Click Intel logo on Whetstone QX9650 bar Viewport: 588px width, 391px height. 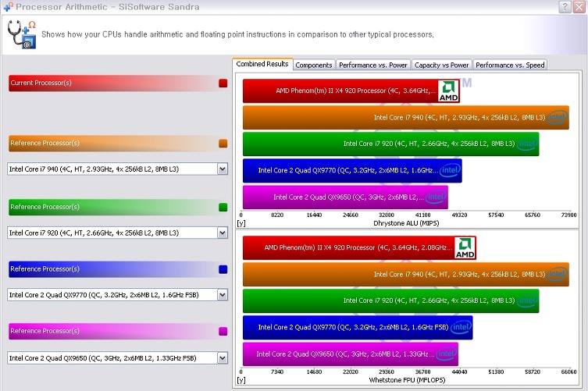(x=446, y=354)
